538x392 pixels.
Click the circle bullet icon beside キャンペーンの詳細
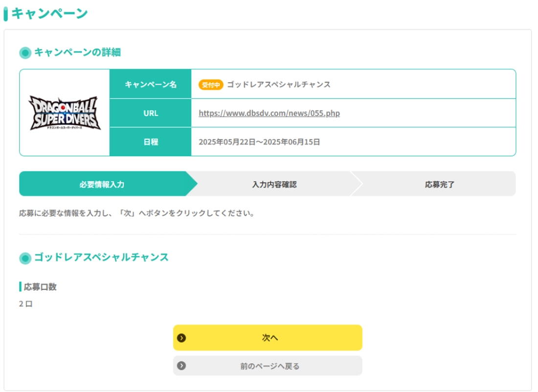(25, 53)
